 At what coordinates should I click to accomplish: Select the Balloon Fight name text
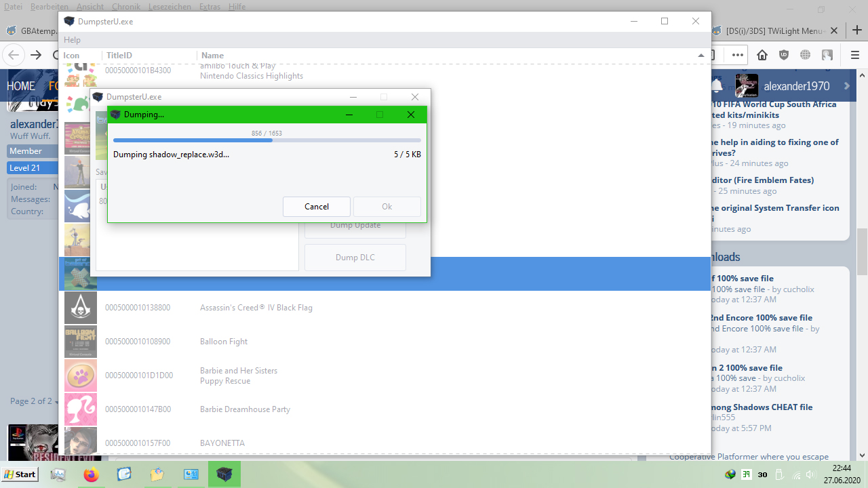(x=224, y=342)
